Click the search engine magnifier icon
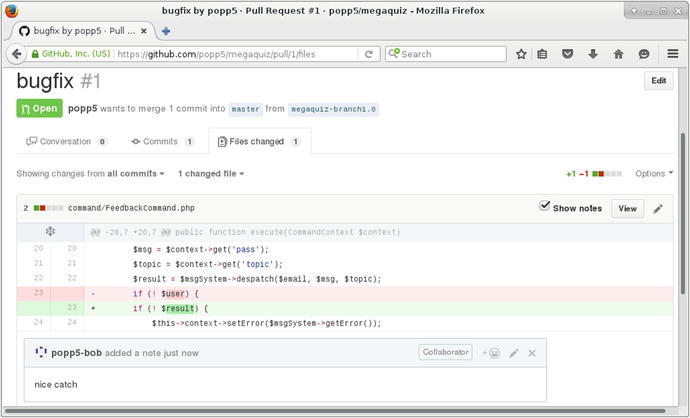This screenshot has width=690, height=418. pyautogui.click(x=394, y=54)
